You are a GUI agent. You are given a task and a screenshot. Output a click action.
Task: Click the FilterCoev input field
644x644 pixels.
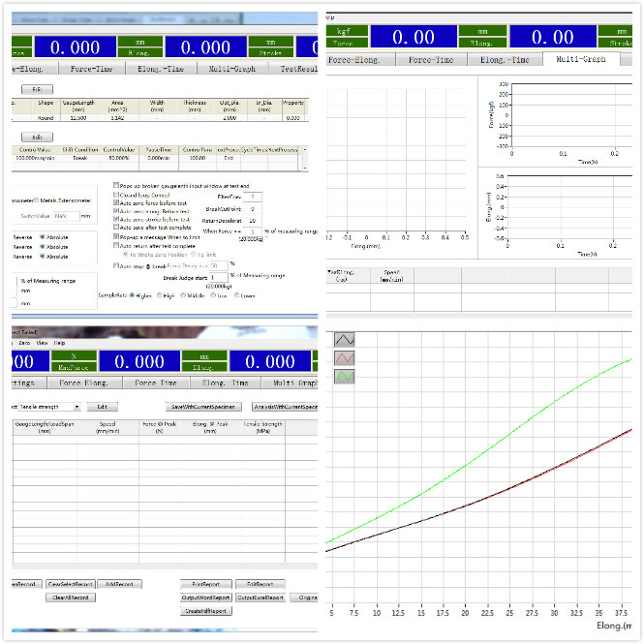tap(251, 197)
